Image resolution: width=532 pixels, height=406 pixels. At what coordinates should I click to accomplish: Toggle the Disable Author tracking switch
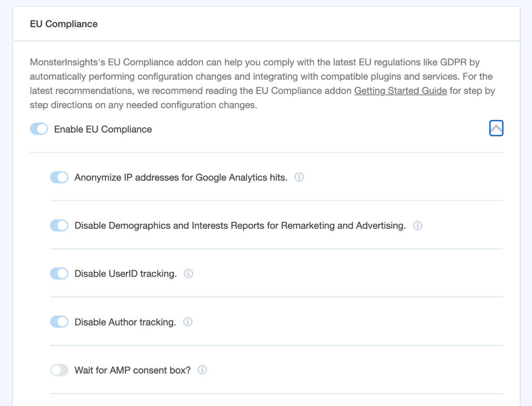click(x=59, y=322)
